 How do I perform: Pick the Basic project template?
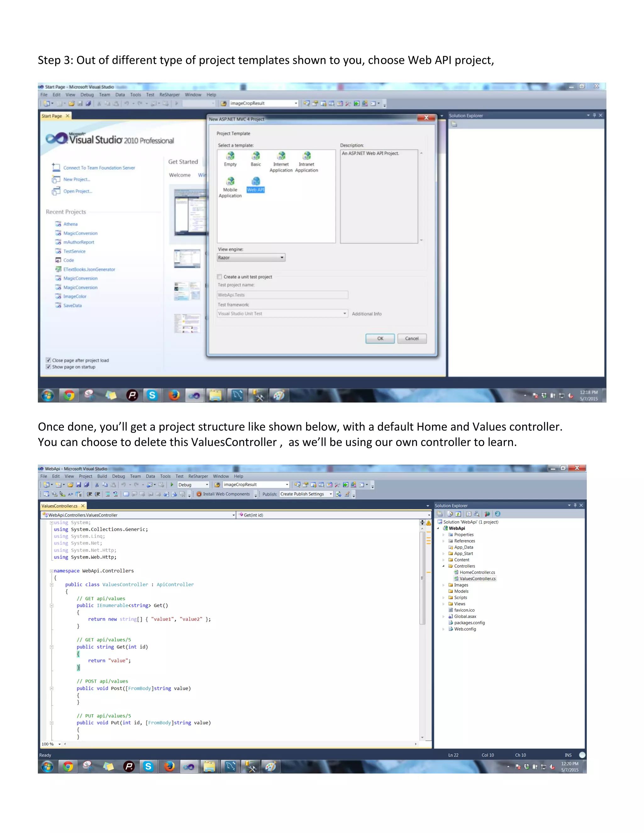[256, 159]
